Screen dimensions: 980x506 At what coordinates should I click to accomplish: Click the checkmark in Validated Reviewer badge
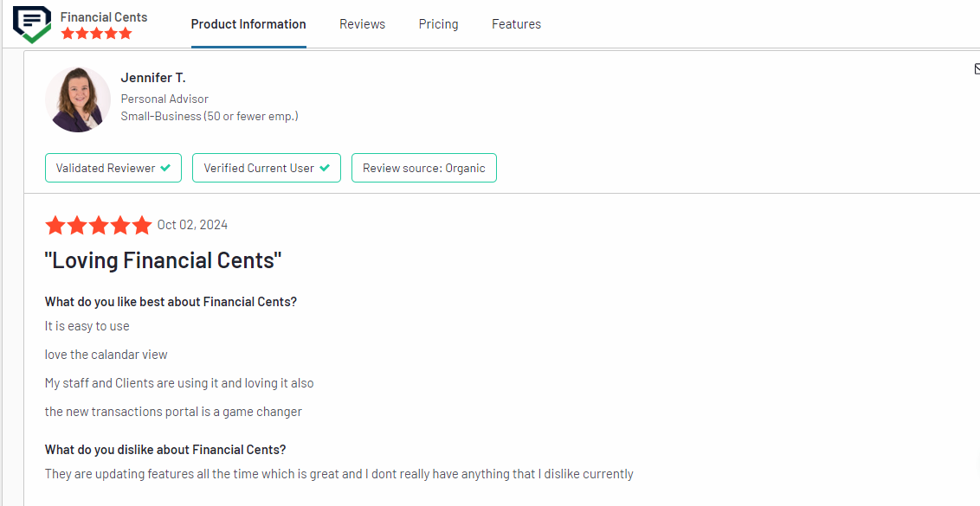[x=165, y=168]
